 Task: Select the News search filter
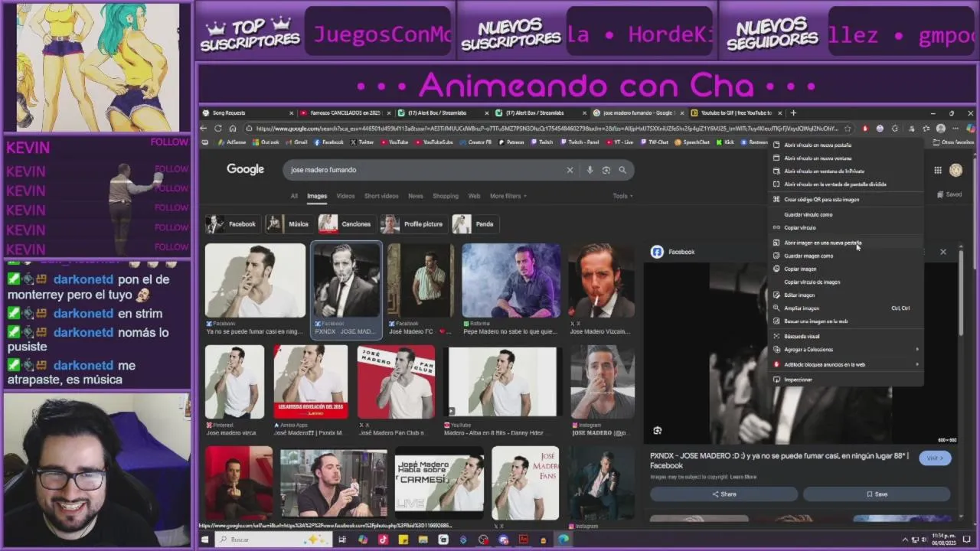(x=416, y=196)
